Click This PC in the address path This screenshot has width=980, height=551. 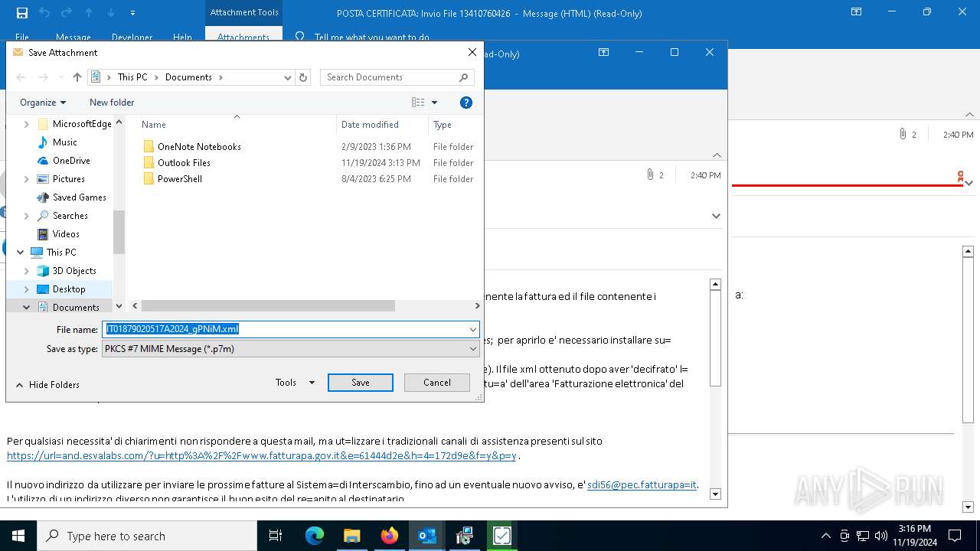[x=132, y=77]
